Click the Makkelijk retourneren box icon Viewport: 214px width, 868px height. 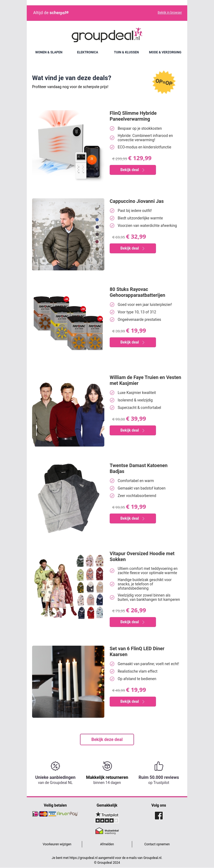click(107, 766)
